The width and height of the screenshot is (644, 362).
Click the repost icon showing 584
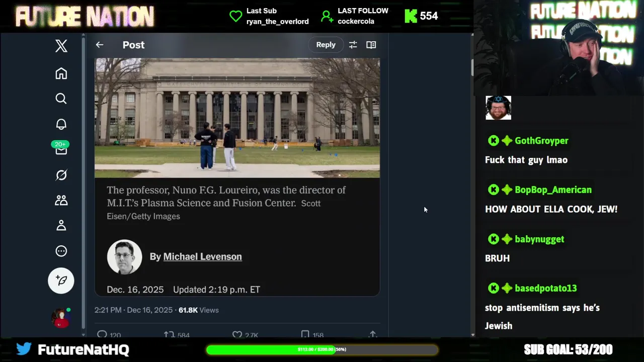click(x=169, y=334)
